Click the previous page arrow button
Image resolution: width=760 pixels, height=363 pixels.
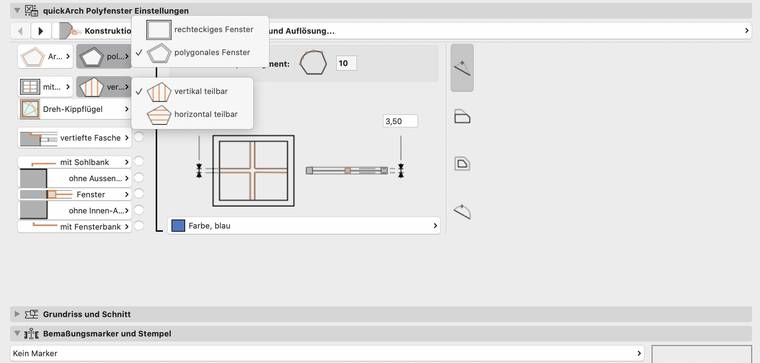click(x=20, y=31)
